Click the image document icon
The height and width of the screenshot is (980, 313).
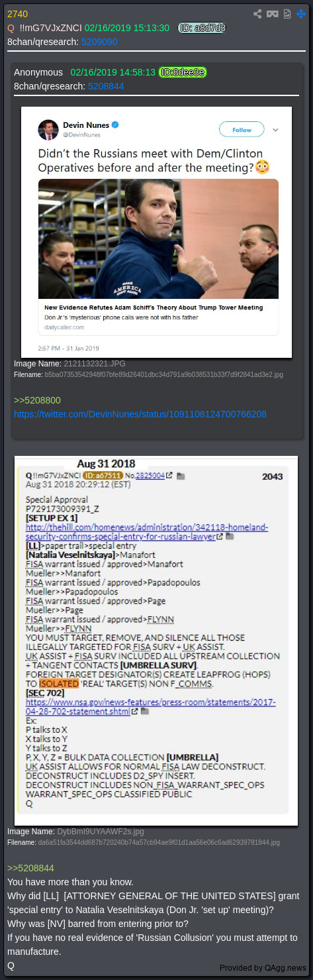(x=287, y=14)
